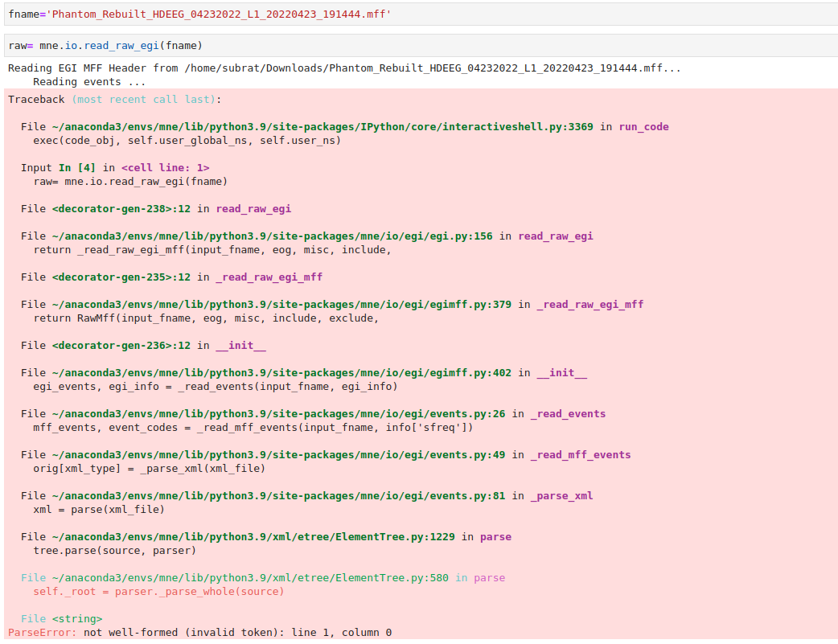838x644 pixels.
Task: Click the 'Reading events ...' output text
Action: (x=89, y=82)
